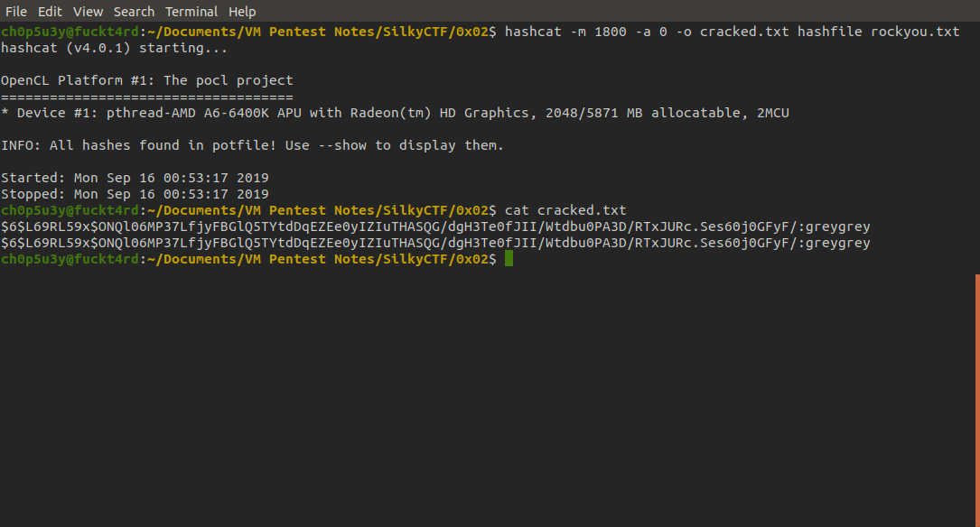
Task: Click the 'cat cracked.txt' command text
Action: (x=565, y=209)
